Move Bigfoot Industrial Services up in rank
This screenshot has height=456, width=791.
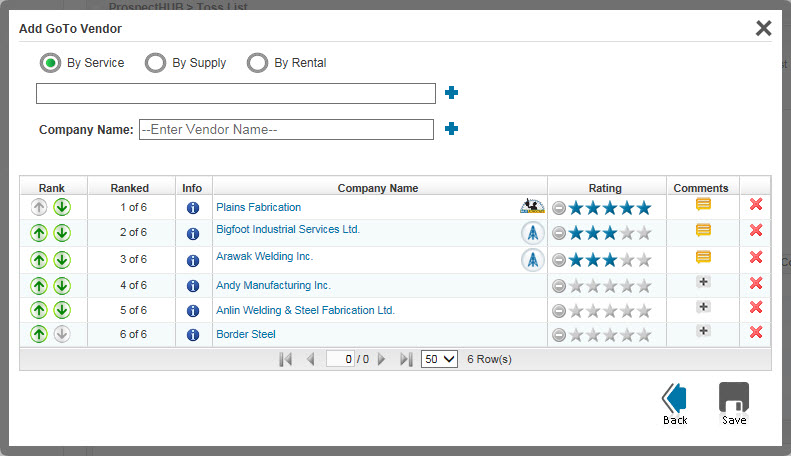[39, 233]
